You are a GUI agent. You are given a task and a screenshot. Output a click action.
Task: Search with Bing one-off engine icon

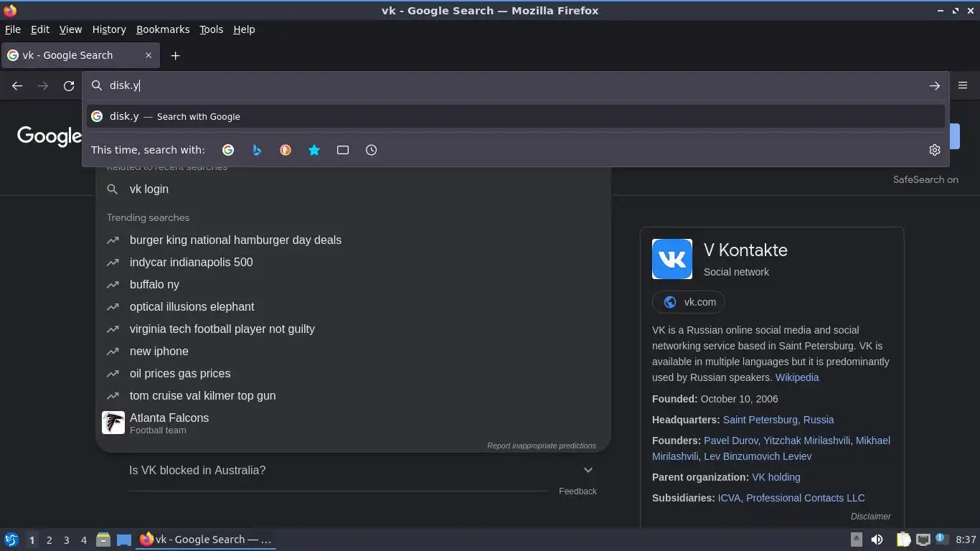click(257, 150)
